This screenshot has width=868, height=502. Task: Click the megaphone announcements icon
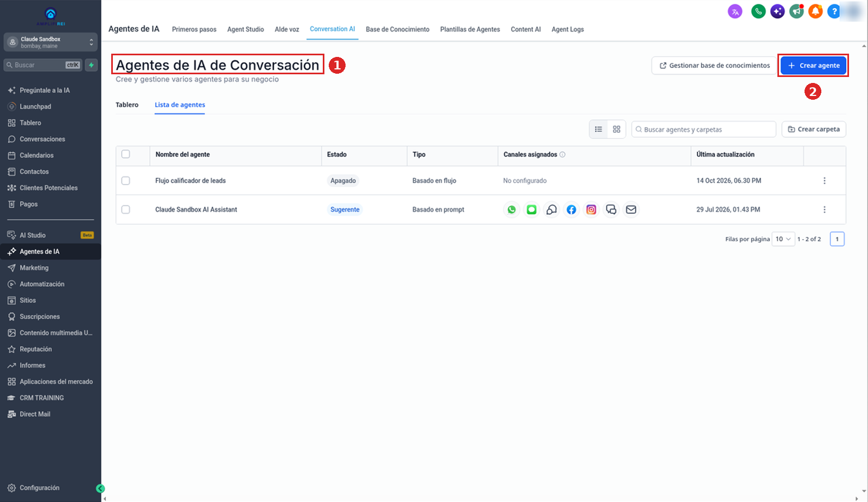coord(796,11)
